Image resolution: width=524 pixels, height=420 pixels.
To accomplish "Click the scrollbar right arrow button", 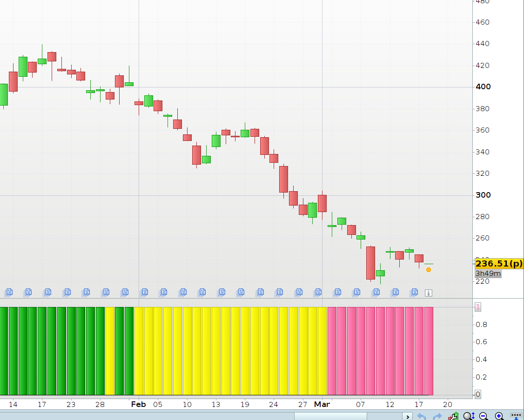I will tap(407, 417).
